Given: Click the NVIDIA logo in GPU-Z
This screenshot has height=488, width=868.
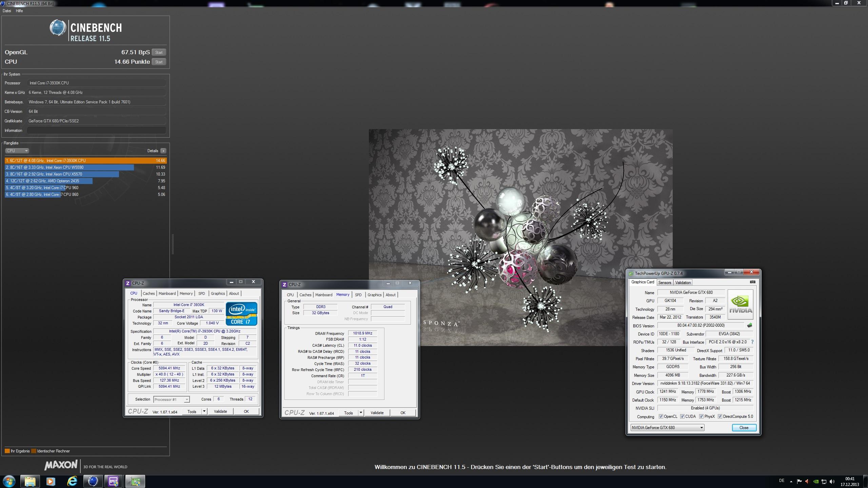Looking at the screenshot, I should (x=740, y=304).
